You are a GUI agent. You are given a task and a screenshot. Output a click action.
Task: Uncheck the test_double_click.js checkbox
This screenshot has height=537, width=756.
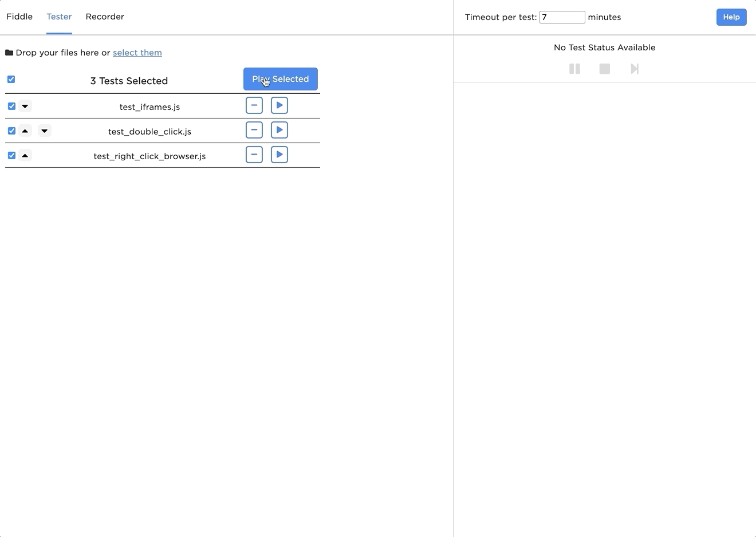click(11, 131)
